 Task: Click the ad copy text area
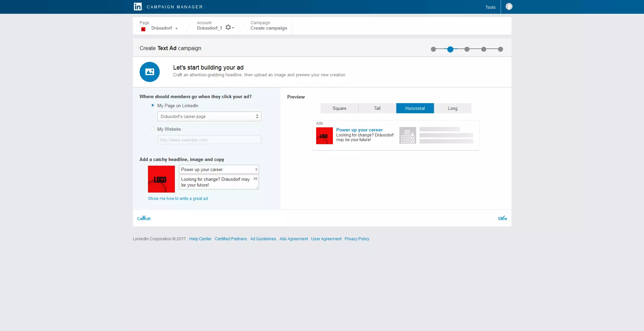[x=219, y=182]
